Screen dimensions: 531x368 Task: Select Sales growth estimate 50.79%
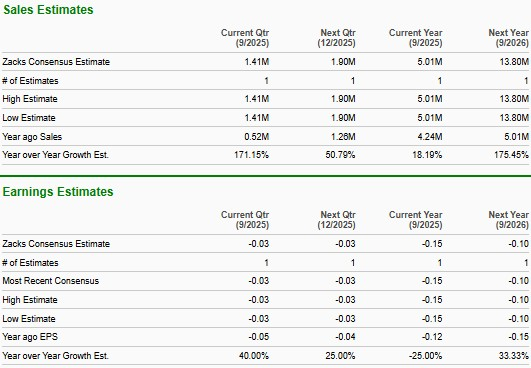pyautogui.click(x=340, y=155)
